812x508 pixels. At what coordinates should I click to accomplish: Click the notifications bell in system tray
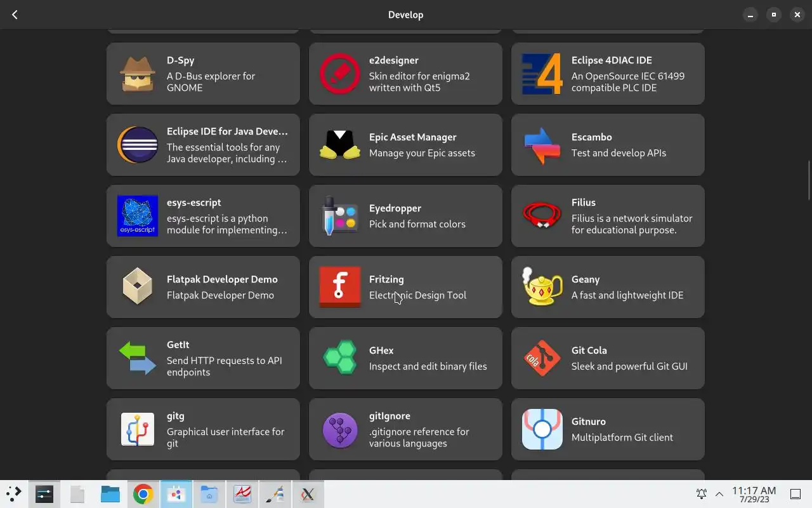[x=702, y=493]
